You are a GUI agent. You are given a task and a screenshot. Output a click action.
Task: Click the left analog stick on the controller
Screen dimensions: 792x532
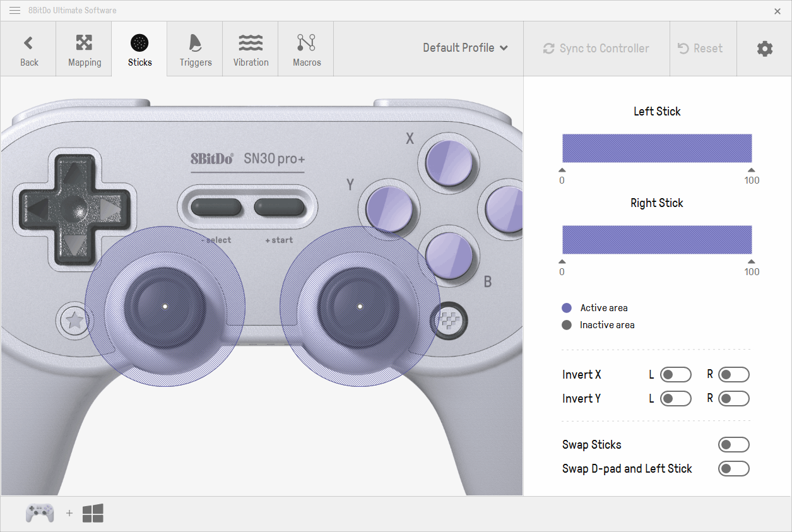(x=165, y=307)
